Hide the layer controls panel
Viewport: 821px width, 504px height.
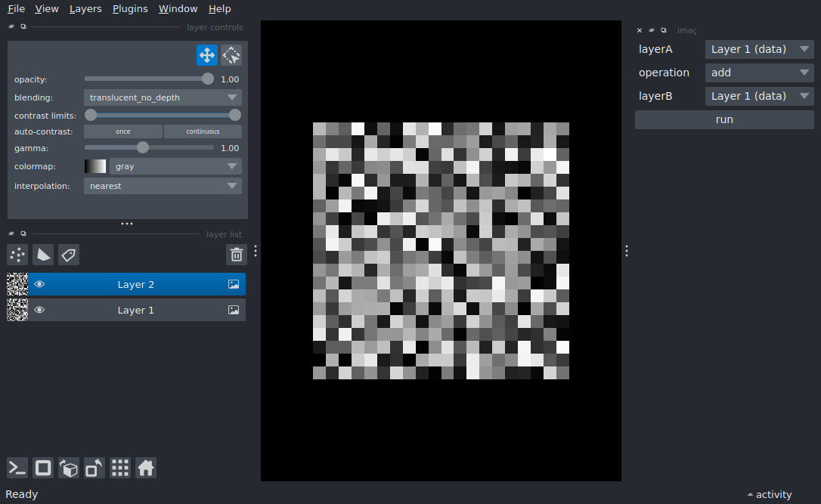11,26
